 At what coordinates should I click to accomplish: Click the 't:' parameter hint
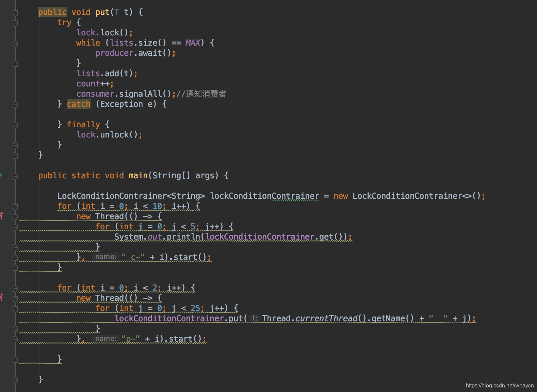255,318
